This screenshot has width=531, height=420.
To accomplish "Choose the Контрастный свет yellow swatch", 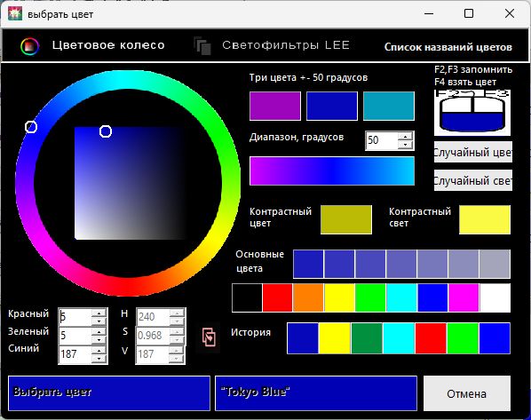I will pyautogui.click(x=485, y=219).
